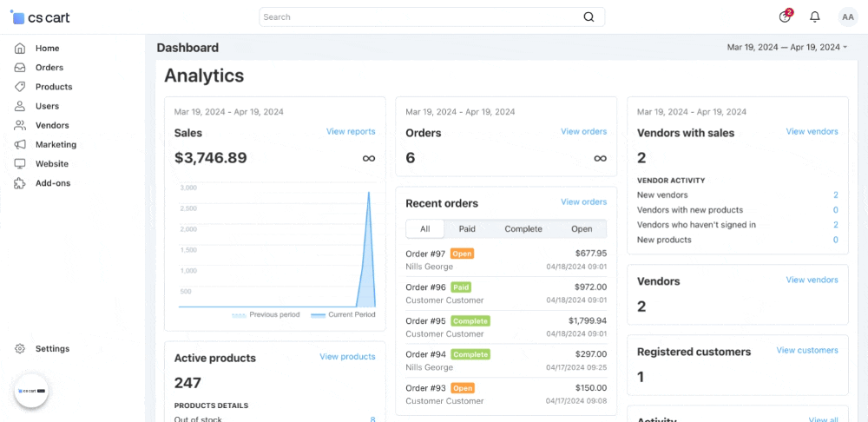Click the Products tag icon
868x422 pixels.
(x=20, y=87)
